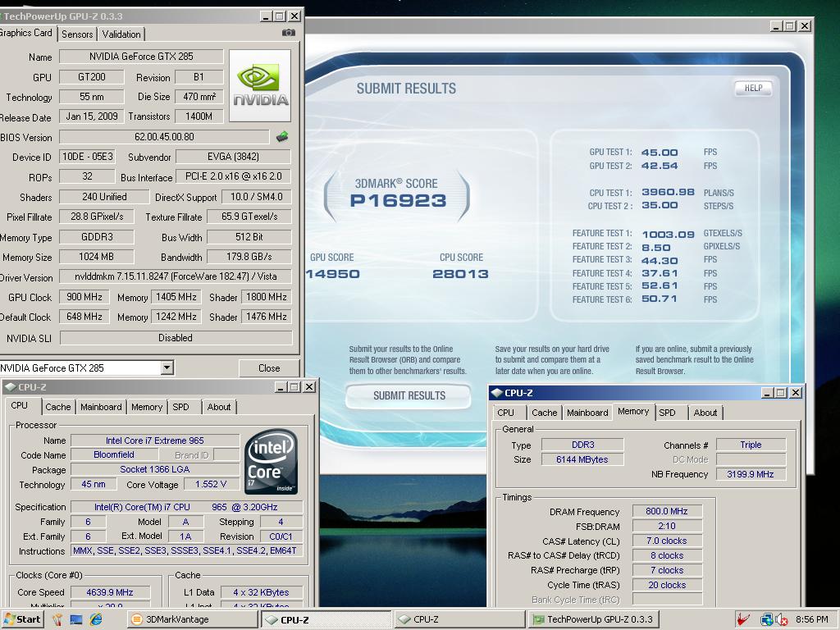Click the taskbar clock 8:56 PM
This screenshot has height=630, width=840.
[811, 620]
